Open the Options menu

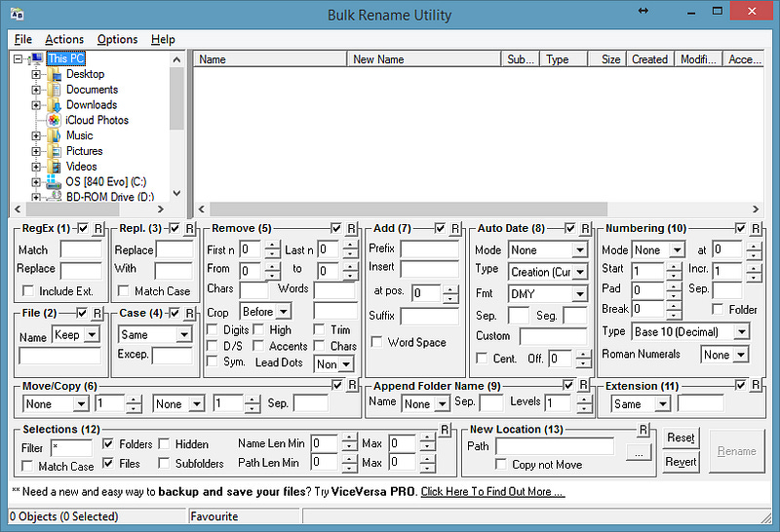(117, 39)
